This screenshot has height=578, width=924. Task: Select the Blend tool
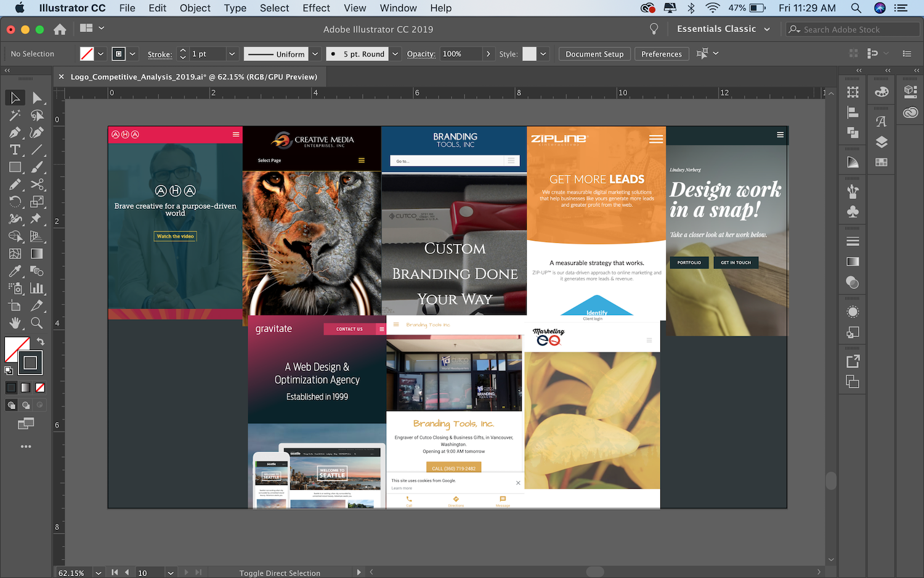pyautogui.click(x=37, y=271)
